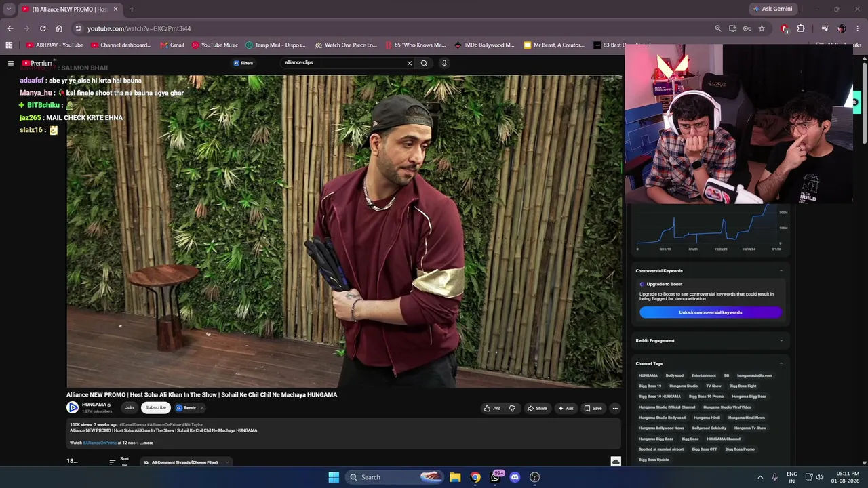The width and height of the screenshot is (868, 488).
Task: Like the video with thumbs up
Action: point(492,408)
